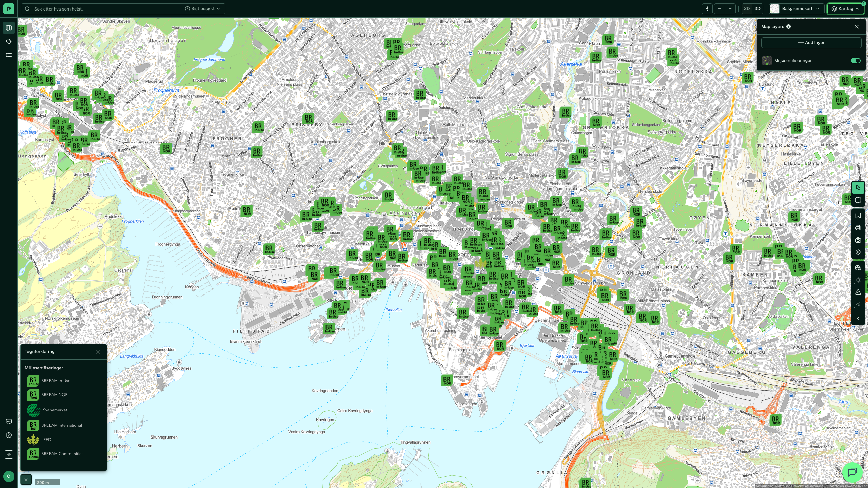This screenshot has height=488, width=868.
Task: Open the measure tape tool
Action: (858, 268)
